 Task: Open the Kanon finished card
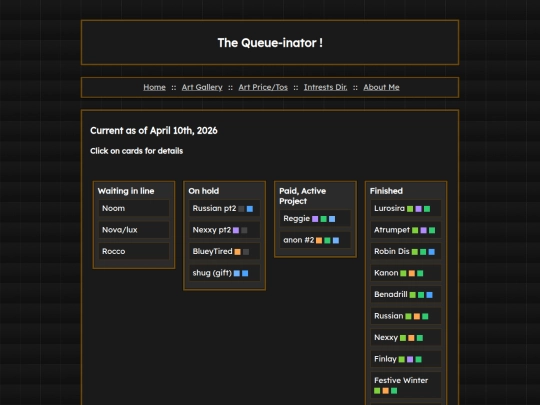(406, 273)
